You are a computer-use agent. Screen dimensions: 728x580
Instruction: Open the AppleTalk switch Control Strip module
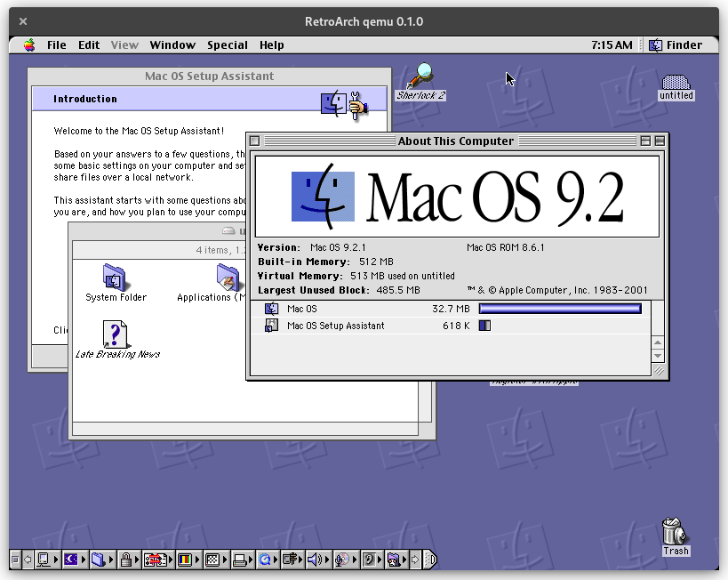47,560
